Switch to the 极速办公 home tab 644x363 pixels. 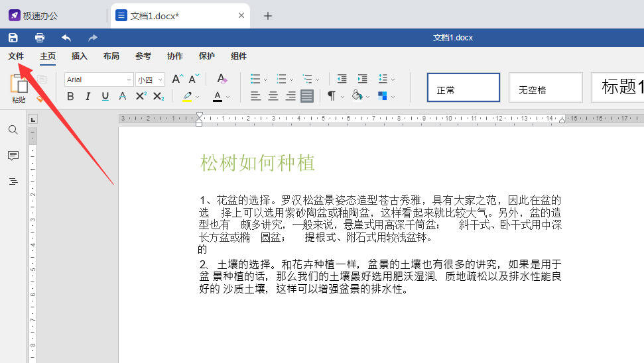(33, 16)
